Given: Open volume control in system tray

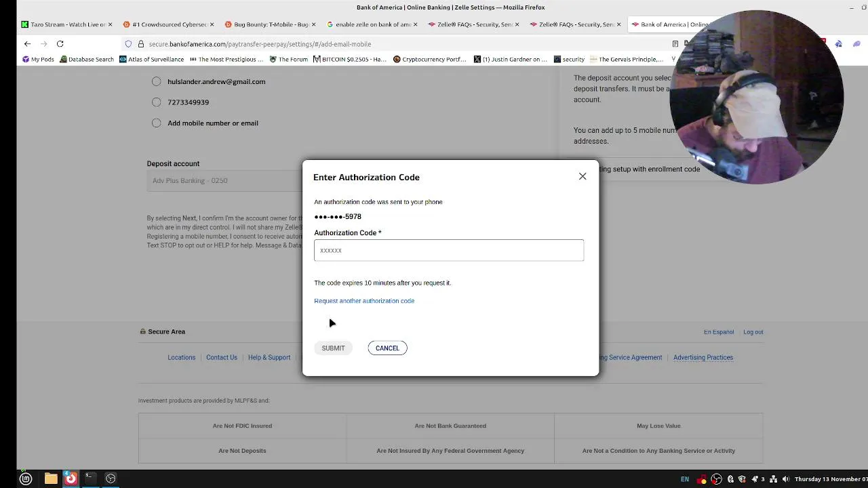Looking at the screenshot, I should (786, 479).
